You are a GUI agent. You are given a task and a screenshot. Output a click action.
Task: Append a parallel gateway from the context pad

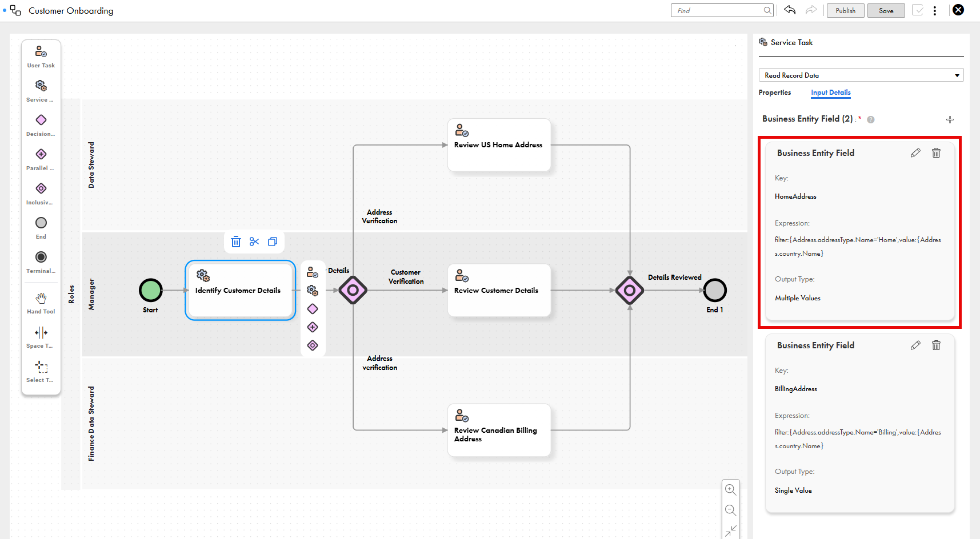pyautogui.click(x=313, y=327)
